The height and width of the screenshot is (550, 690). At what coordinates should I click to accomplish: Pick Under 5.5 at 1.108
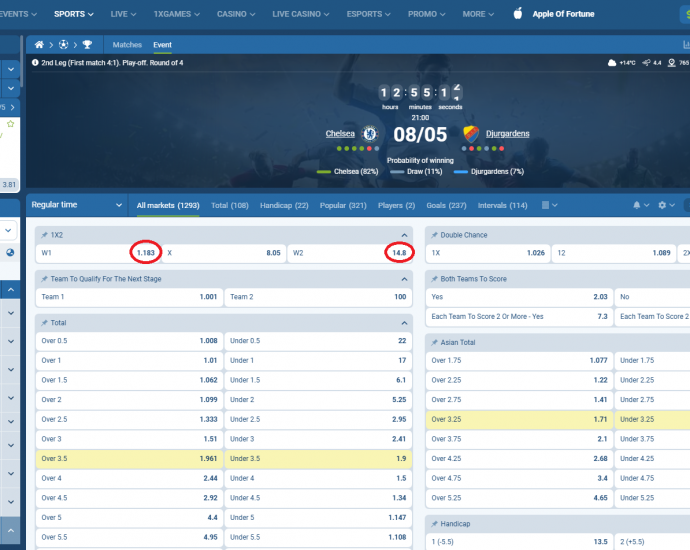[318, 537]
